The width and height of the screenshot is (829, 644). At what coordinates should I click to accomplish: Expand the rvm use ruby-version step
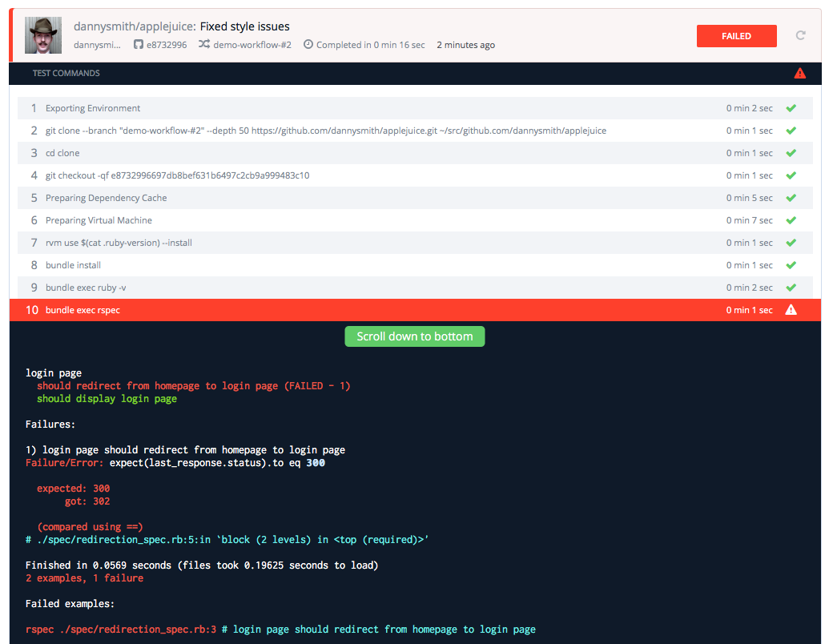(415, 243)
